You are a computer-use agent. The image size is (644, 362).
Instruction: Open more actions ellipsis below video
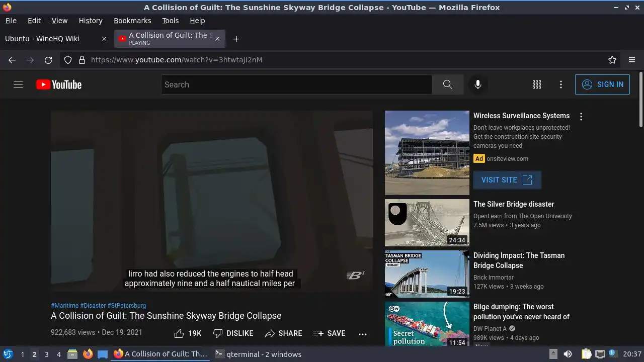coord(363,333)
